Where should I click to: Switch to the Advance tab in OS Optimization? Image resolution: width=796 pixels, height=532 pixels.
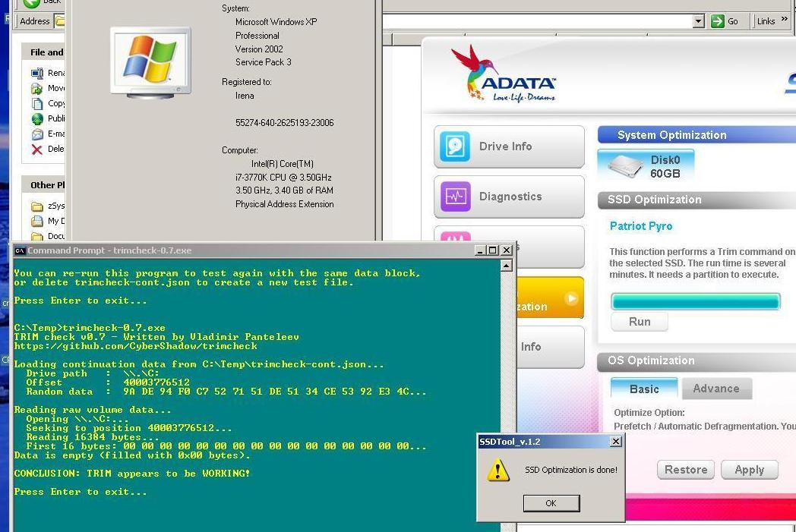point(716,389)
